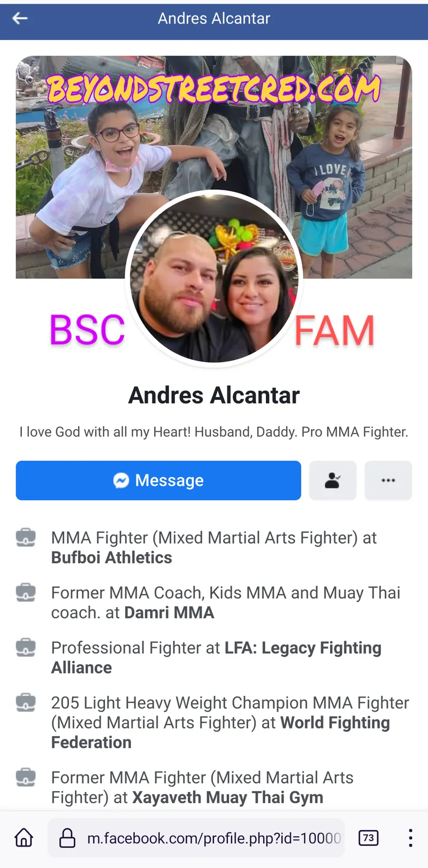
Task: Open the Damri MMA page link
Action: point(169,613)
